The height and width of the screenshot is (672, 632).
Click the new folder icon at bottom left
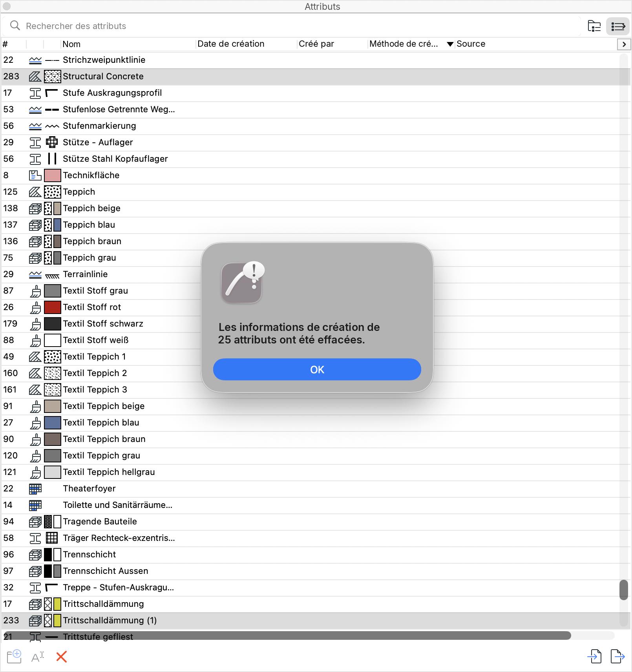(x=14, y=656)
